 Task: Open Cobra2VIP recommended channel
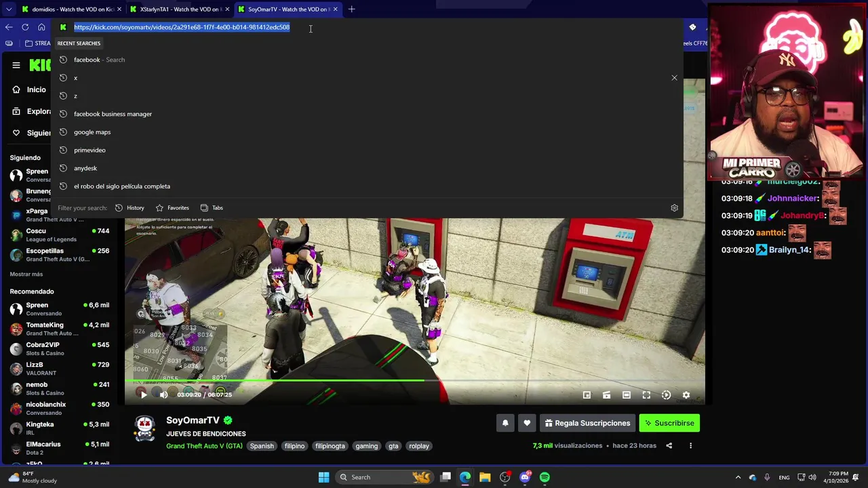tap(60, 348)
